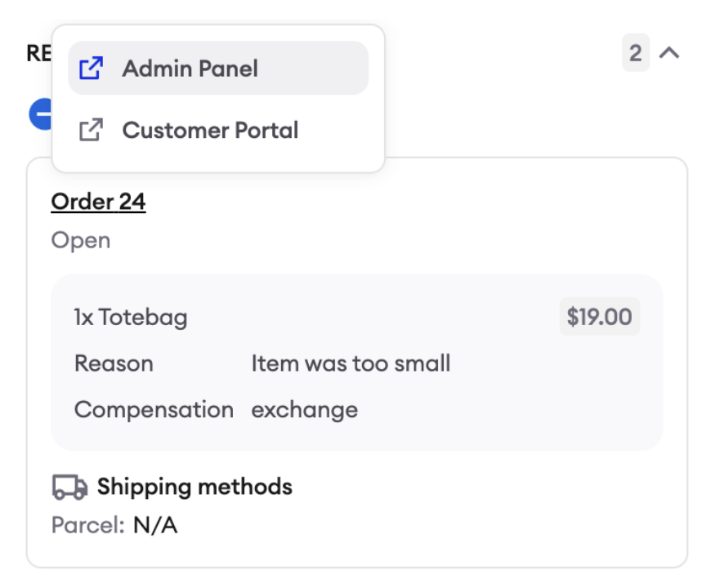Click the Reason label
This screenshot has width=711, height=588.
click(x=114, y=363)
